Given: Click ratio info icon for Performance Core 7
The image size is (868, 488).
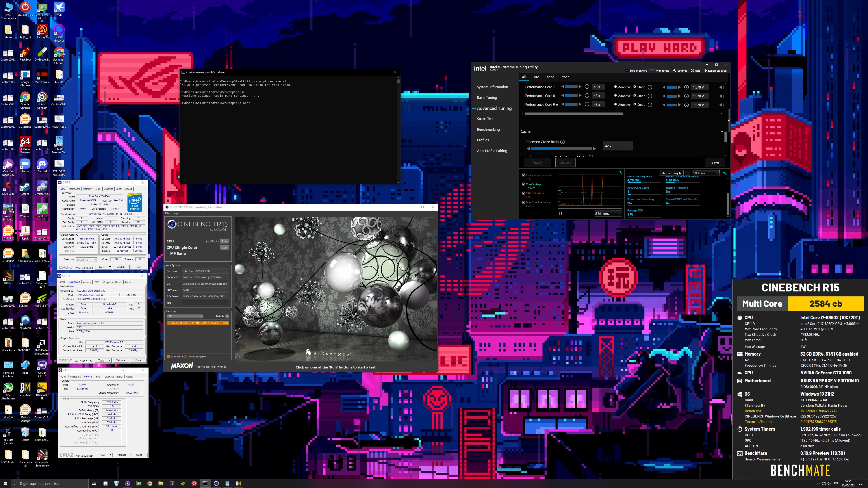Looking at the screenshot, I should [587, 87].
